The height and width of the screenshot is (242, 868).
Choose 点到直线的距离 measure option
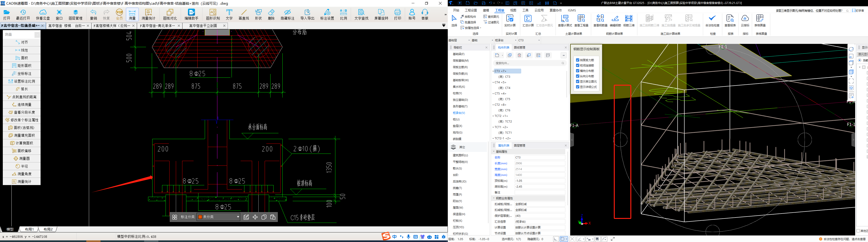coord(21,97)
